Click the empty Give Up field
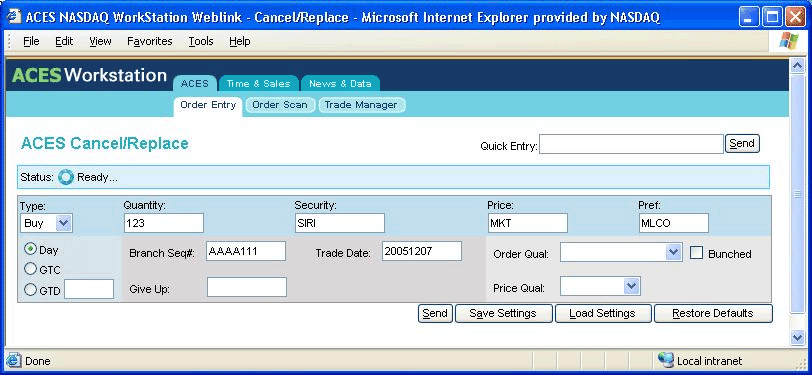This screenshot has width=812, height=375. pyautogui.click(x=246, y=287)
